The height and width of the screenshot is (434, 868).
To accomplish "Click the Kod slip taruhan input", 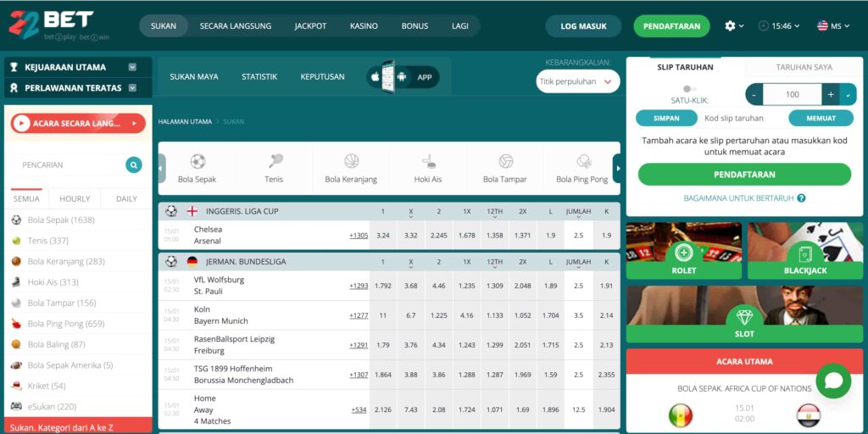I will click(x=742, y=118).
